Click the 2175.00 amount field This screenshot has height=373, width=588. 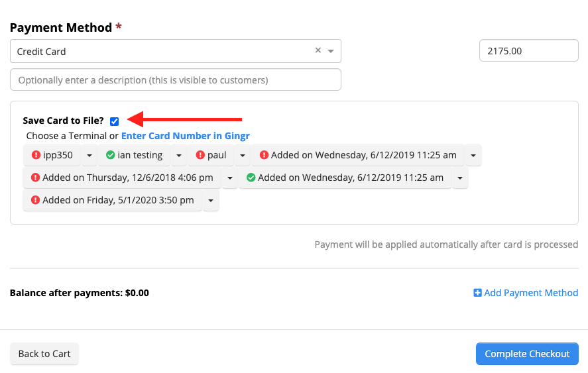tap(529, 50)
